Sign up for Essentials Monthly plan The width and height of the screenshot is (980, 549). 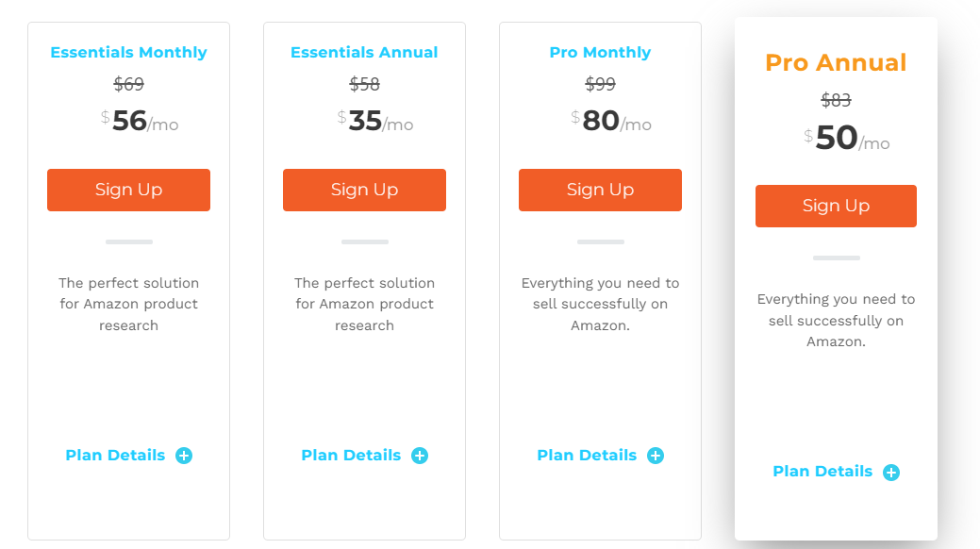(129, 191)
